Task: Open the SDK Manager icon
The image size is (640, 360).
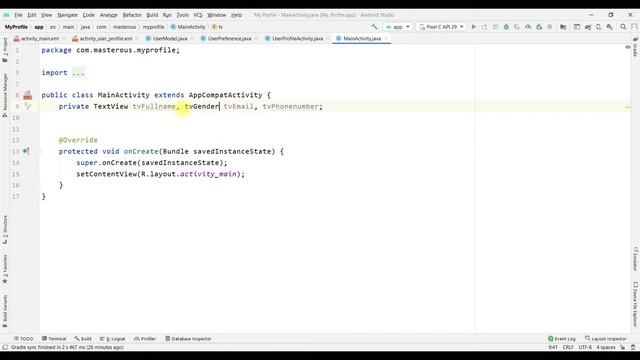Action: click(x=609, y=27)
